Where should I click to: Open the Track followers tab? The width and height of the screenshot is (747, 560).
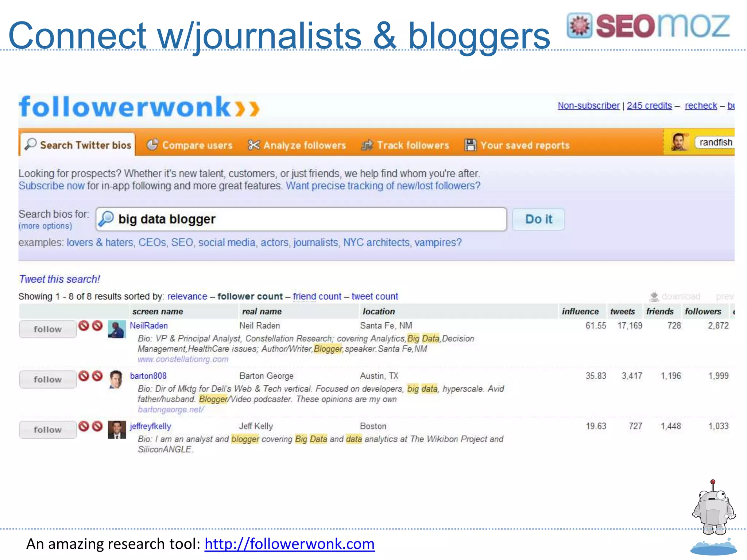405,145
